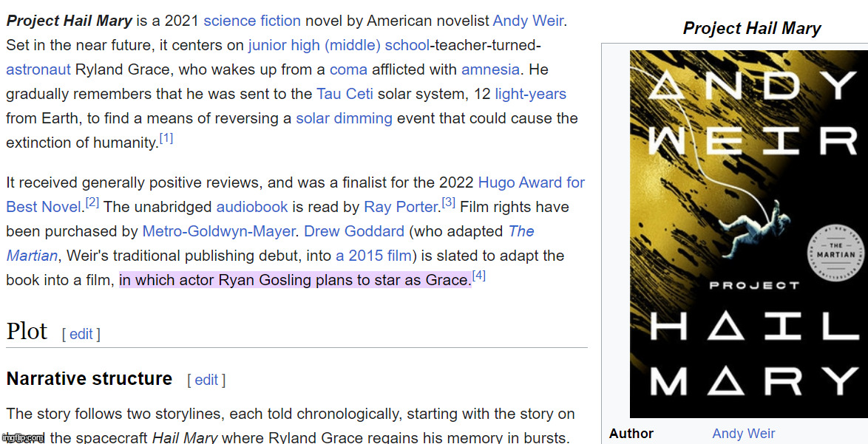The width and height of the screenshot is (868, 444).
Task: Jump to citation [2]
Action: pyautogui.click(x=92, y=203)
